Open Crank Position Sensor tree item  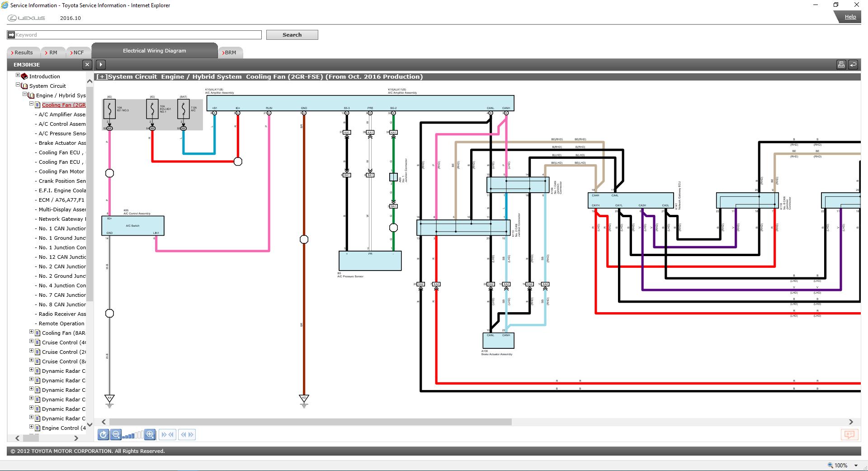coord(62,181)
